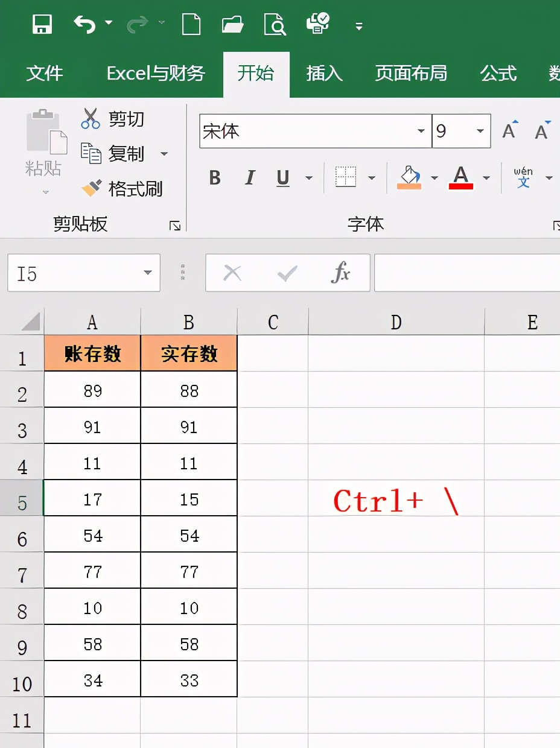Click the Insert Function fx icon
Image resolution: width=560 pixels, height=748 pixels.
pyautogui.click(x=342, y=273)
